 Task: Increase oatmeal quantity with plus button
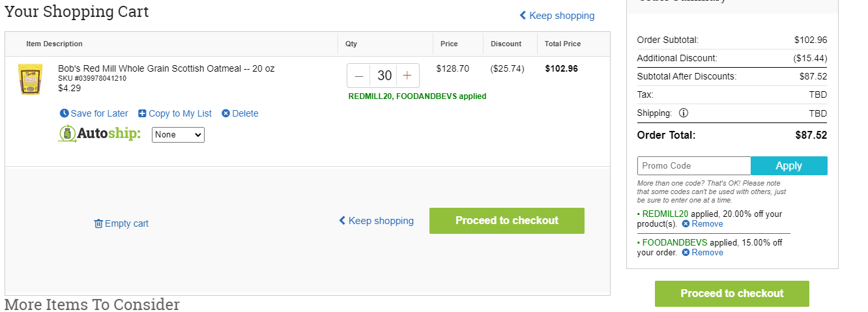(407, 76)
